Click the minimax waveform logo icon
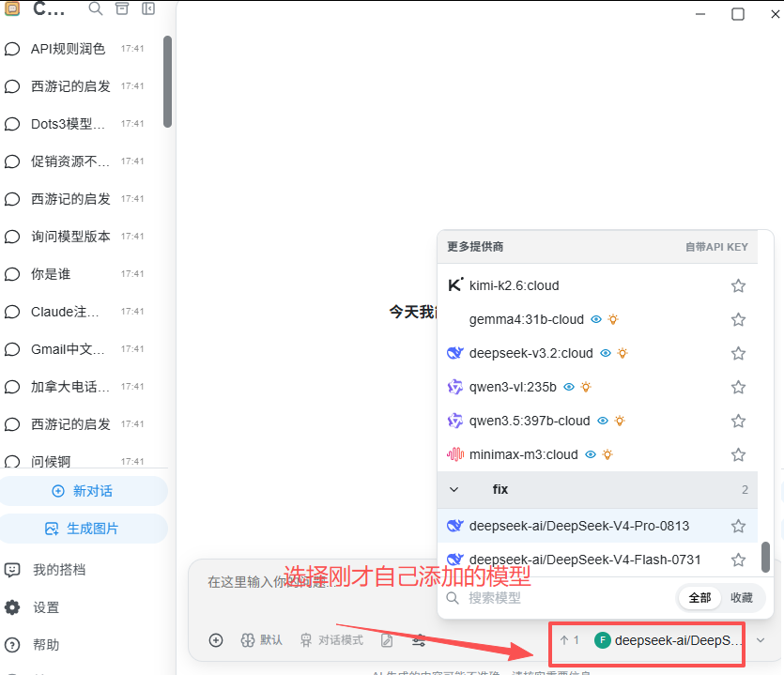 tap(455, 454)
